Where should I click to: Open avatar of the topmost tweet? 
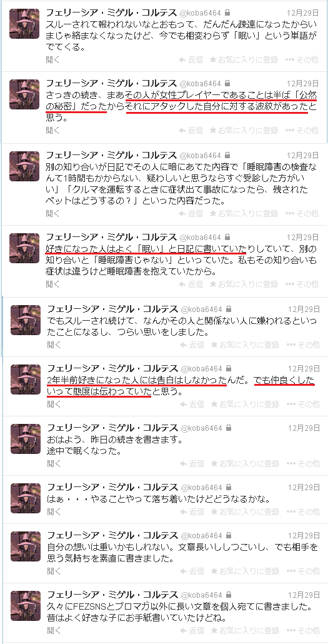click(x=24, y=24)
